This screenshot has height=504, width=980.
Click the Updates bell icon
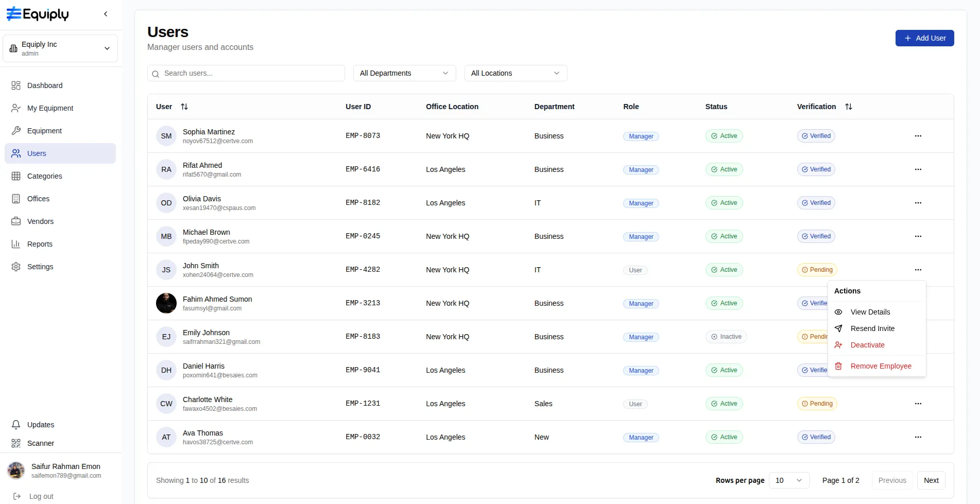(16, 425)
